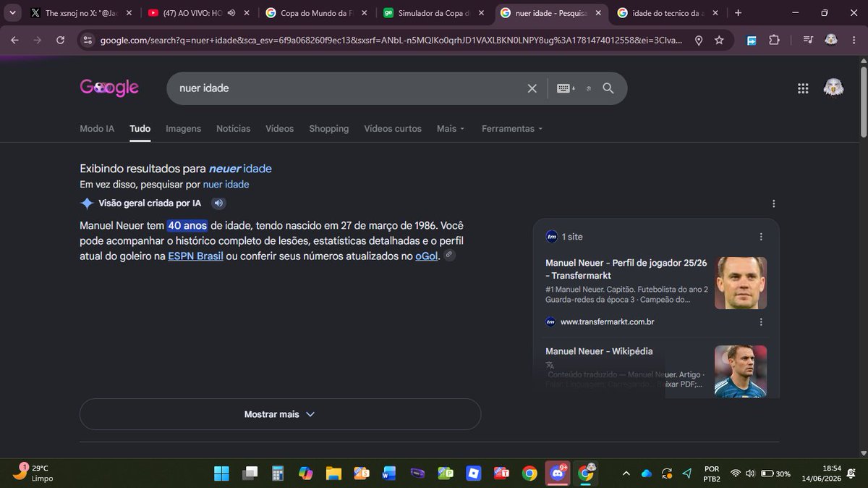Viewport: 868px width, 488px height.
Task: Click the location pin in address bar
Action: [699, 41]
